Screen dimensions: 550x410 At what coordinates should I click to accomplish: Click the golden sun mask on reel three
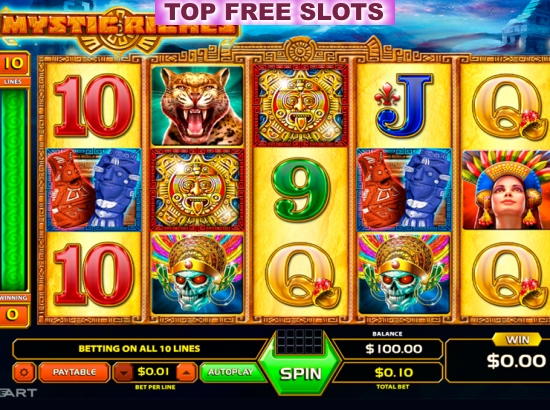[300, 106]
